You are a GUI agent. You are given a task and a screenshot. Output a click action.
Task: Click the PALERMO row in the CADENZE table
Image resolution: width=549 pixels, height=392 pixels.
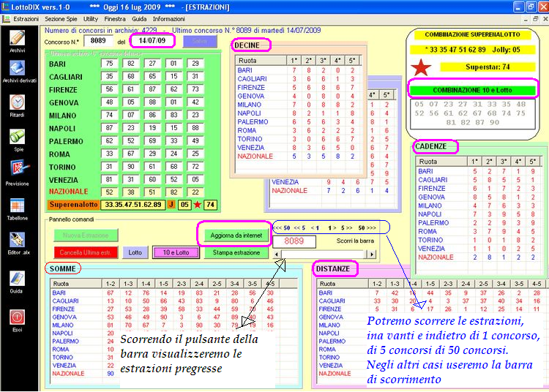coord(478,223)
